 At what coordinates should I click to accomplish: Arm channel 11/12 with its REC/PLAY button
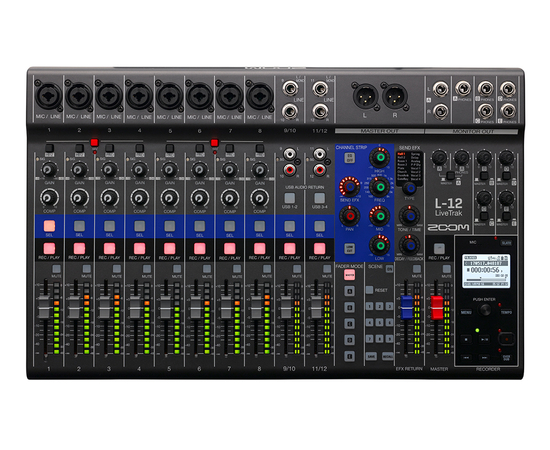point(320,249)
